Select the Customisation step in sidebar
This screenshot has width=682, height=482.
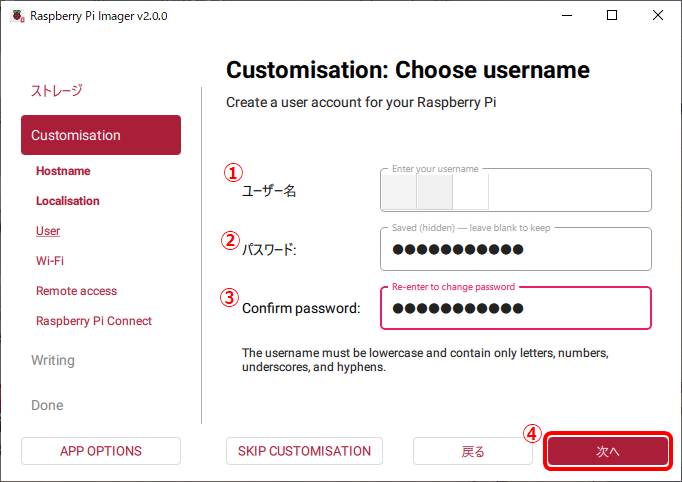[100, 135]
